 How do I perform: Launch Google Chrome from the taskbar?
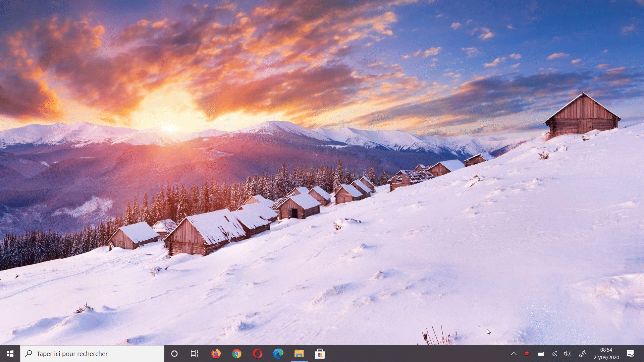click(236, 354)
